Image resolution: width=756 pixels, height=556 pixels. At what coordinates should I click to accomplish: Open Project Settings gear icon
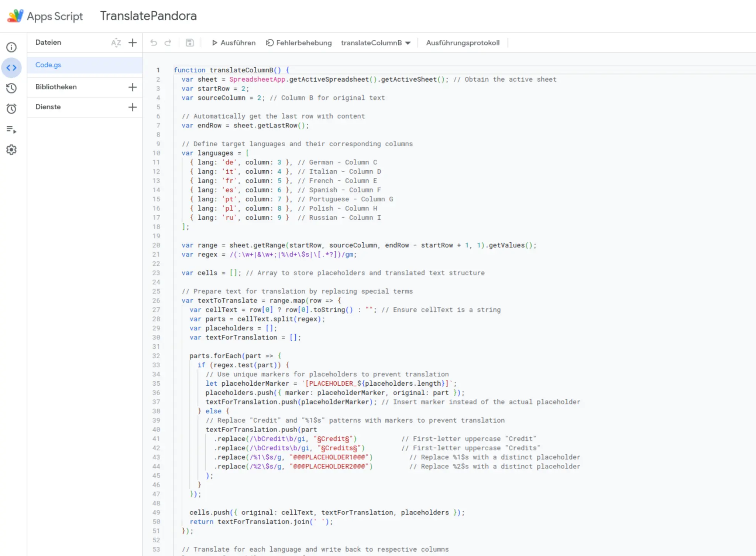(11, 150)
